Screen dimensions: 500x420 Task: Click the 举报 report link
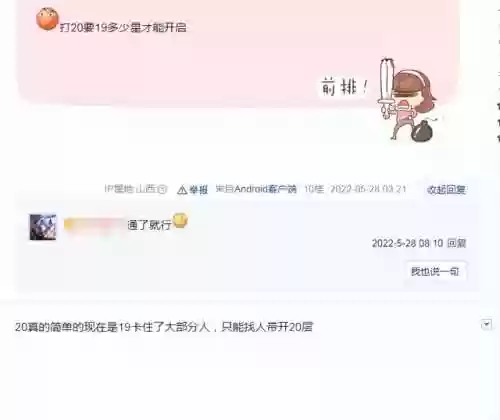pos(198,190)
